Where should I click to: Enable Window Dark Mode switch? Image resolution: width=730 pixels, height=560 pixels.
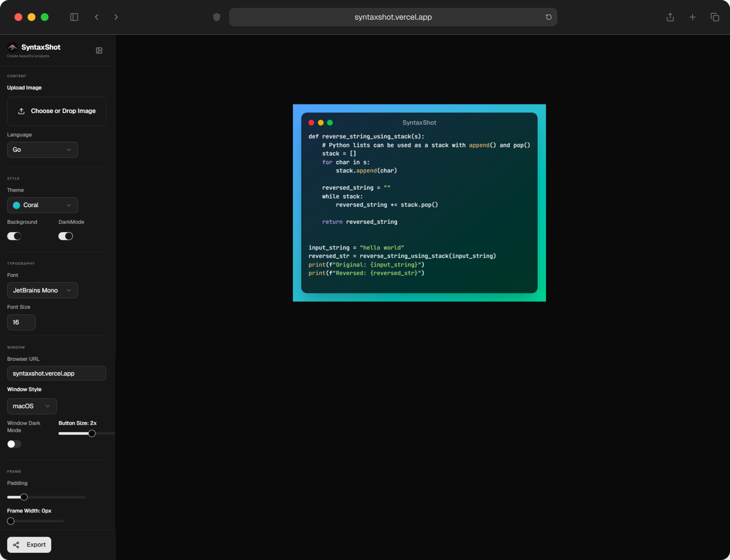click(14, 444)
